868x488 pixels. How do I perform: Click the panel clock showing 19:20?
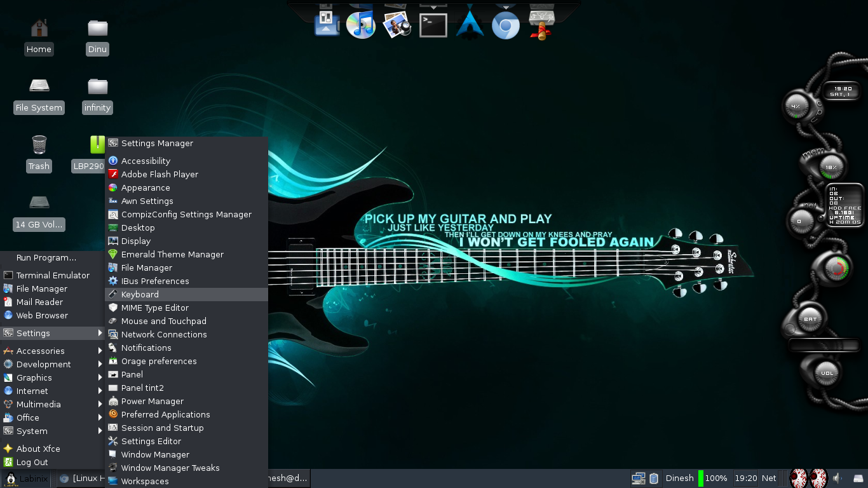pos(746,478)
